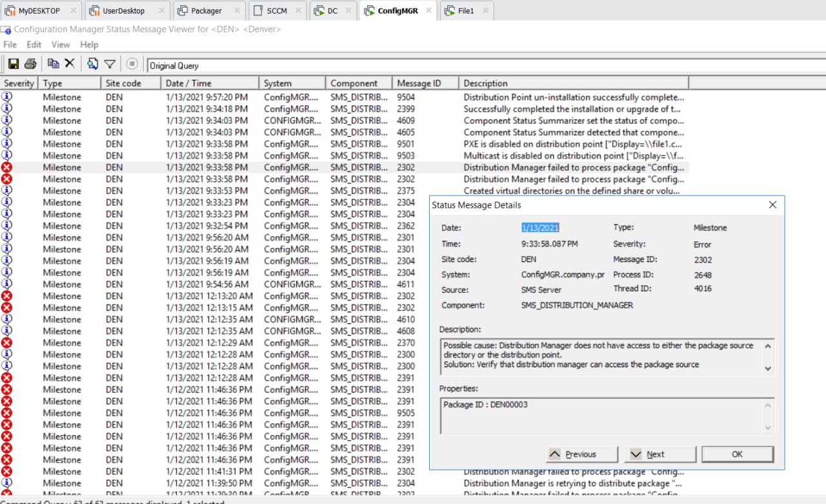The width and height of the screenshot is (826, 504).
Task: Click the highlighted date 1/13/2021 field
Action: [540, 228]
